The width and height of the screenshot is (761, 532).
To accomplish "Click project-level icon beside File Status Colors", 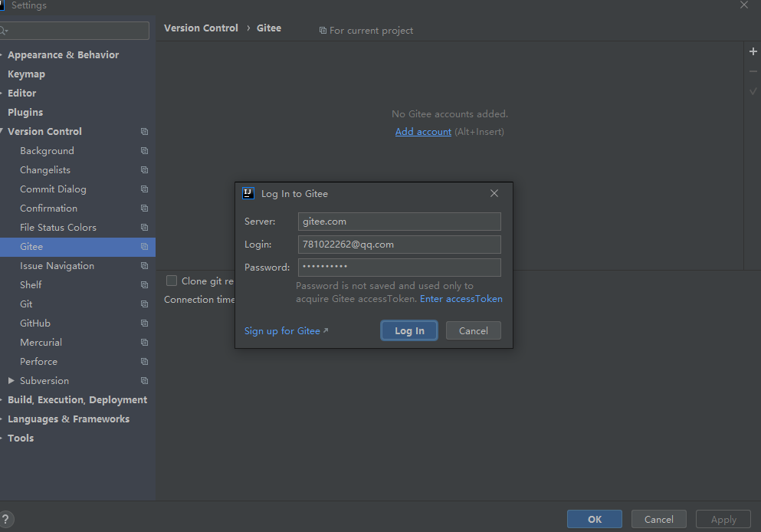I will click(x=144, y=227).
